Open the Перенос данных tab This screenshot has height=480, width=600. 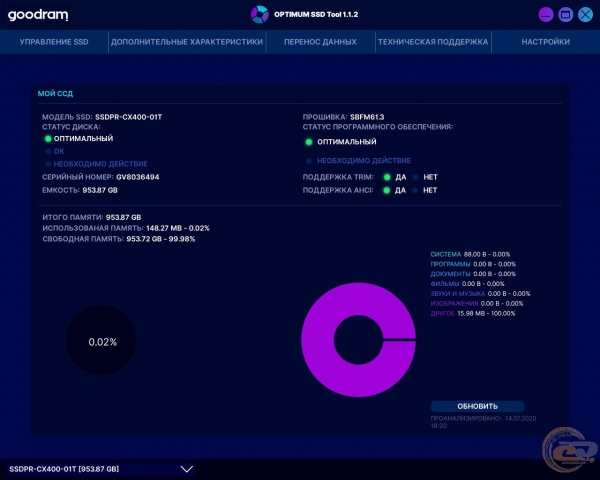coord(320,42)
